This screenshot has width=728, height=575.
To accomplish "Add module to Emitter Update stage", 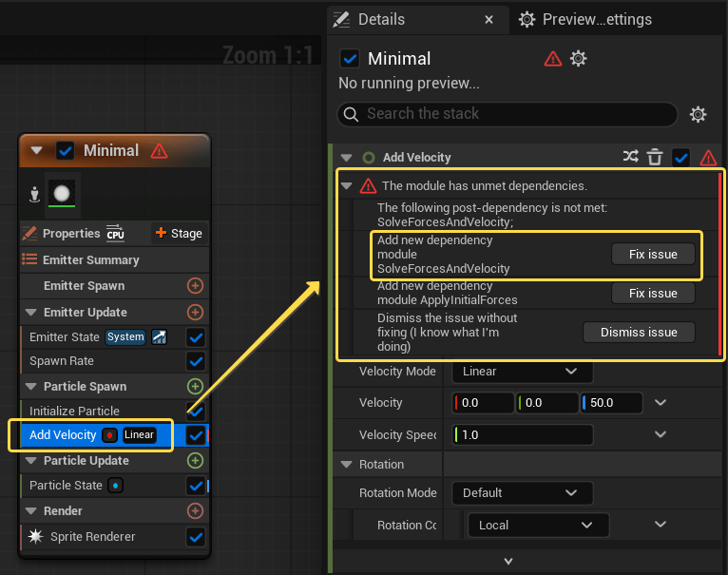I will coord(195,312).
